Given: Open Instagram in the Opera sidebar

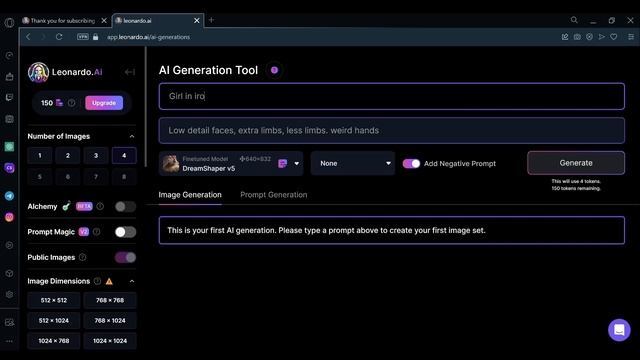Looking at the screenshot, I should 9,217.
